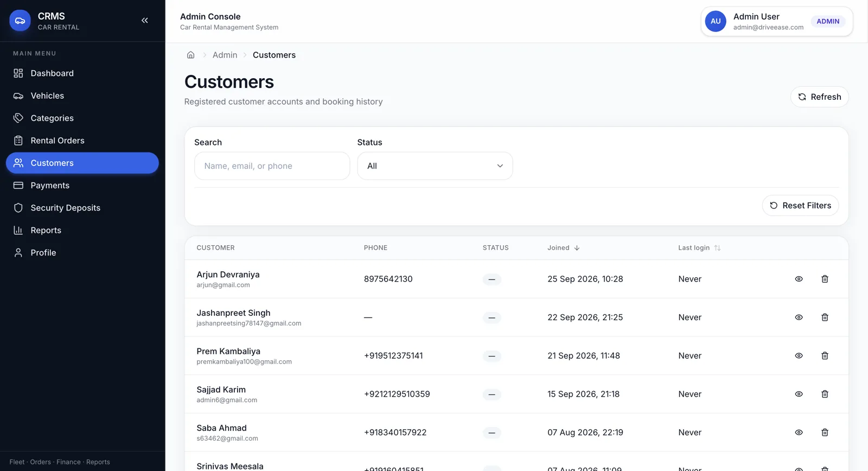Click phone number +918340157922
This screenshot has height=471, width=868.
pyautogui.click(x=395, y=432)
